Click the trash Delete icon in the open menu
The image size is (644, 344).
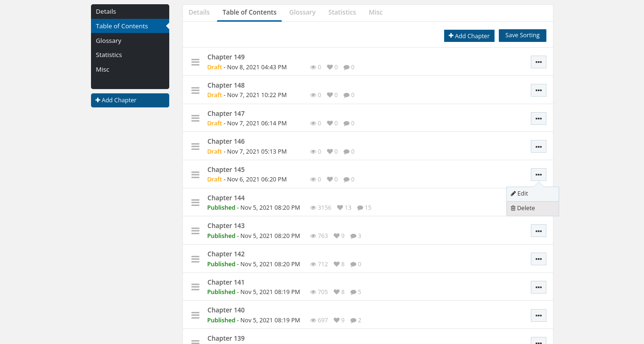click(513, 208)
